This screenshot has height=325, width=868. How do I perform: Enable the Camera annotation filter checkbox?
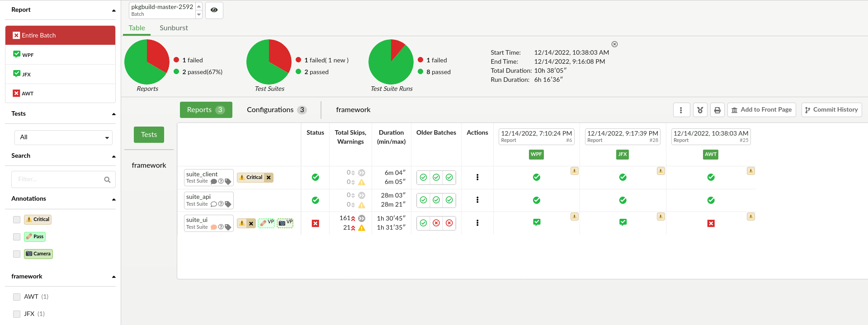[x=17, y=254]
